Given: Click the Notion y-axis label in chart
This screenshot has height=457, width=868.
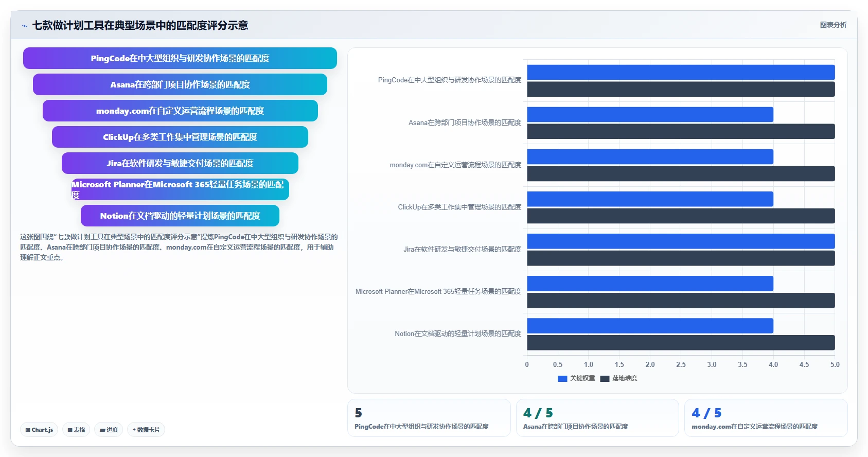Looking at the screenshot, I should [458, 333].
